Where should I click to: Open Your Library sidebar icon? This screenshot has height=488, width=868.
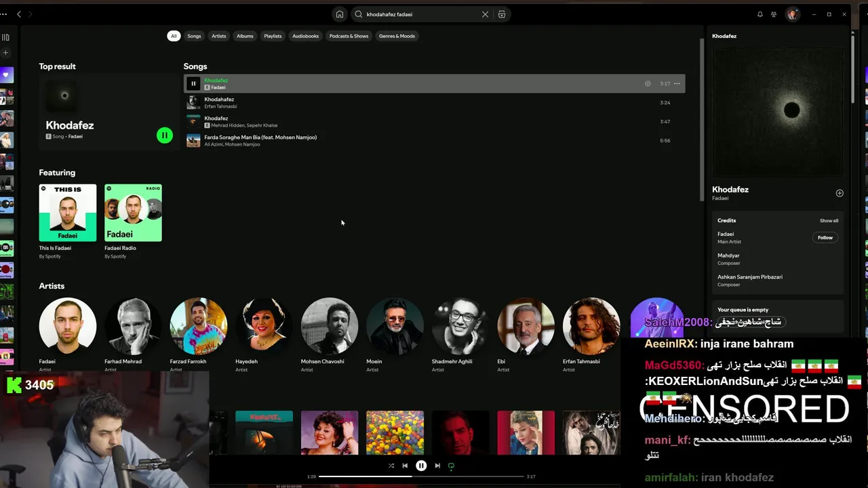pos(5,37)
